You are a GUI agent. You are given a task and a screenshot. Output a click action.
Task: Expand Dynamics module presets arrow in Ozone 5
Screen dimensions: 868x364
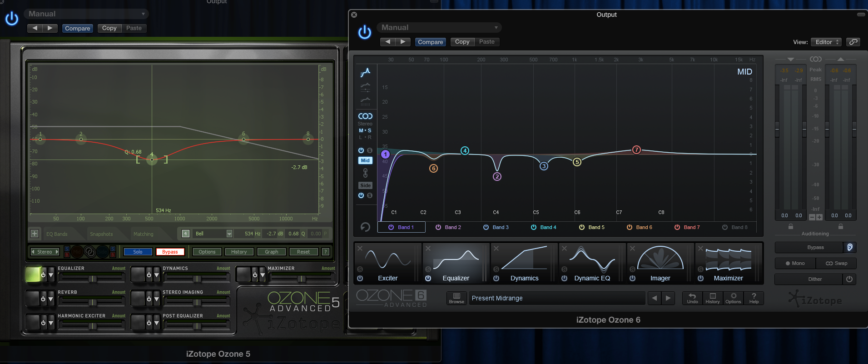click(x=156, y=275)
